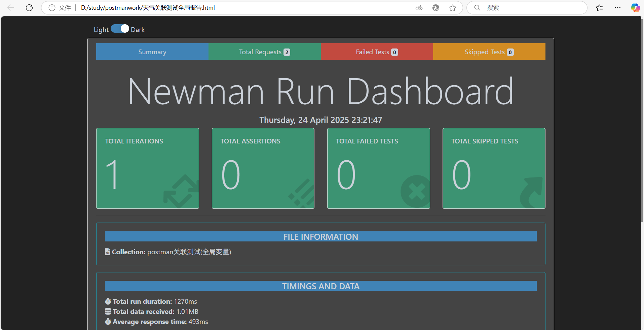Select the TOTAL ITERATIONS card
644x330 pixels.
(148, 168)
